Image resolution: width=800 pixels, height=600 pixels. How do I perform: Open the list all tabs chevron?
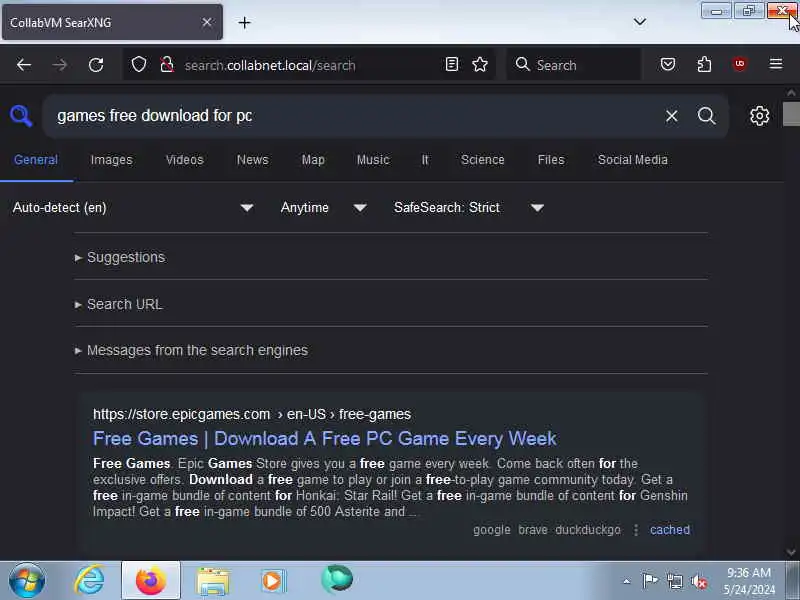pyautogui.click(x=639, y=22)
